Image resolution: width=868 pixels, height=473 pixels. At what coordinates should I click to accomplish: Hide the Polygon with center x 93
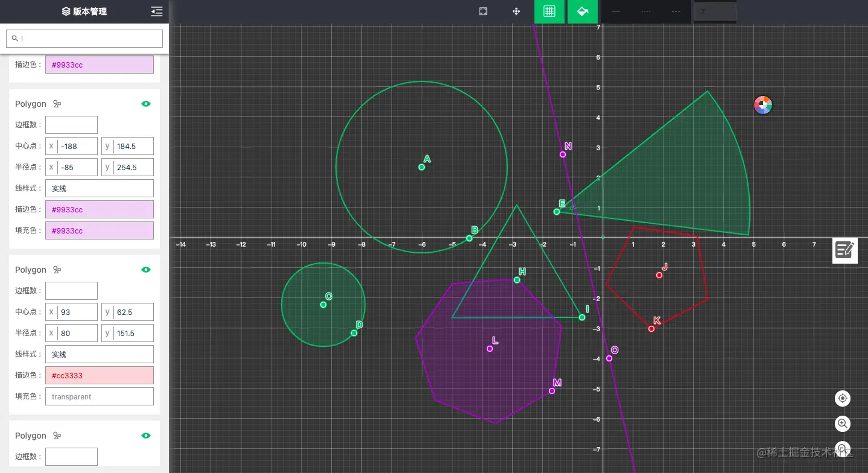[x=146, y=270]
